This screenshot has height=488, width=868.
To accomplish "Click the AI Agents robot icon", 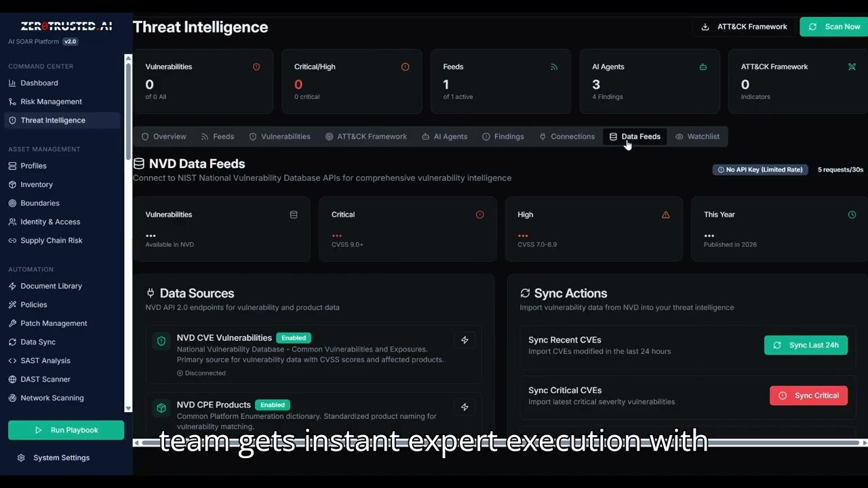I will pos(703,66).
